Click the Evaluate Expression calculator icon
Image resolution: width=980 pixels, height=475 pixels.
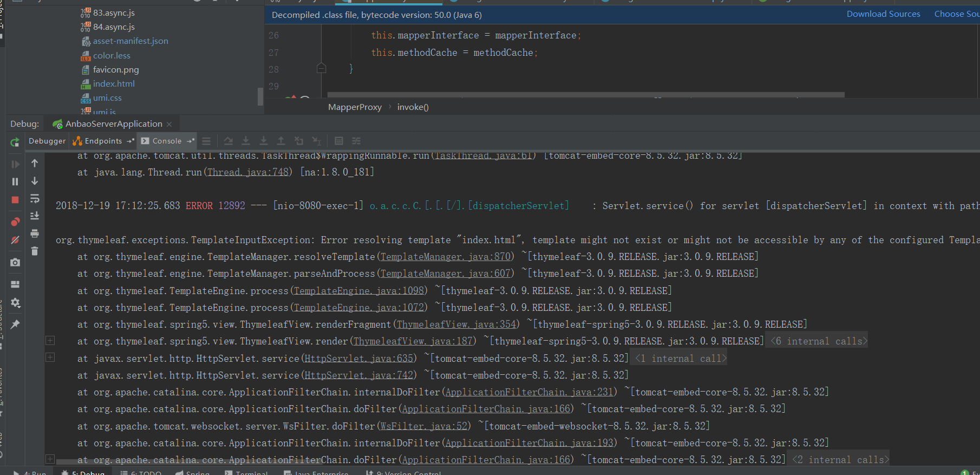[339, 141]
